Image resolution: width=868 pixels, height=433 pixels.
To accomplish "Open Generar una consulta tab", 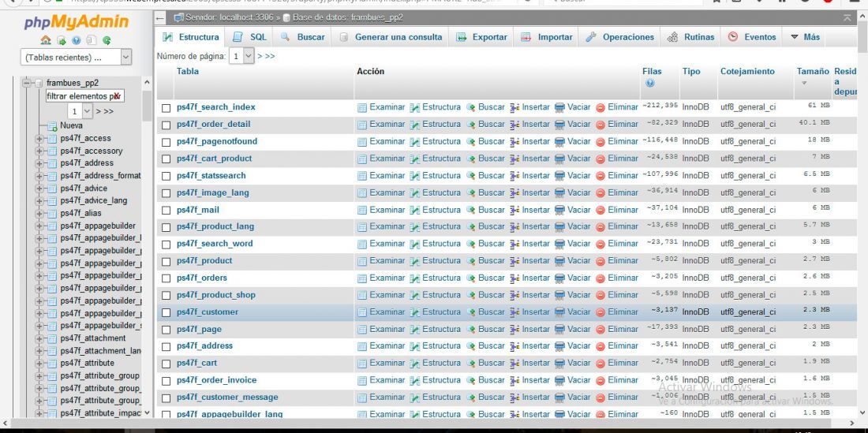I will [391, 37].
